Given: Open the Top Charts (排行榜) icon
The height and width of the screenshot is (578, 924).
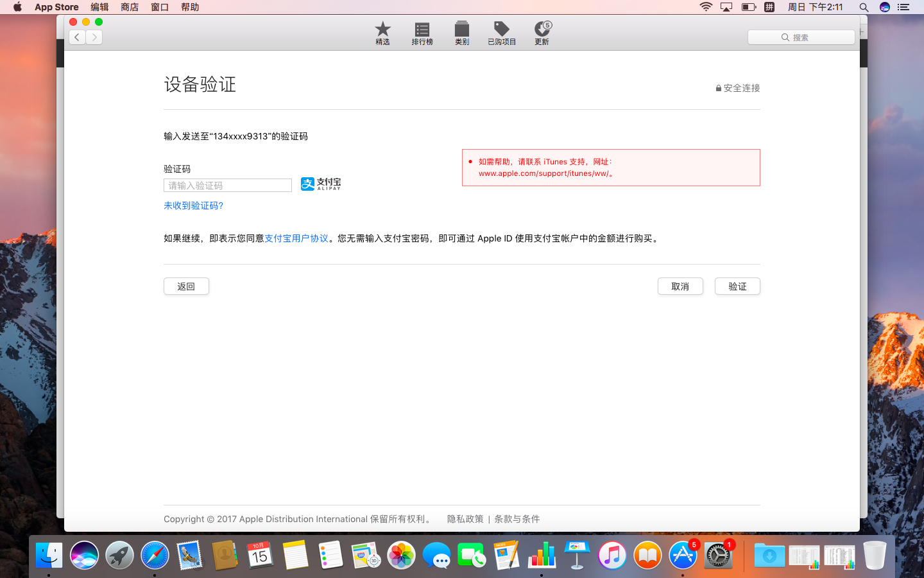Looking at the screenshot, I should 422,33.
